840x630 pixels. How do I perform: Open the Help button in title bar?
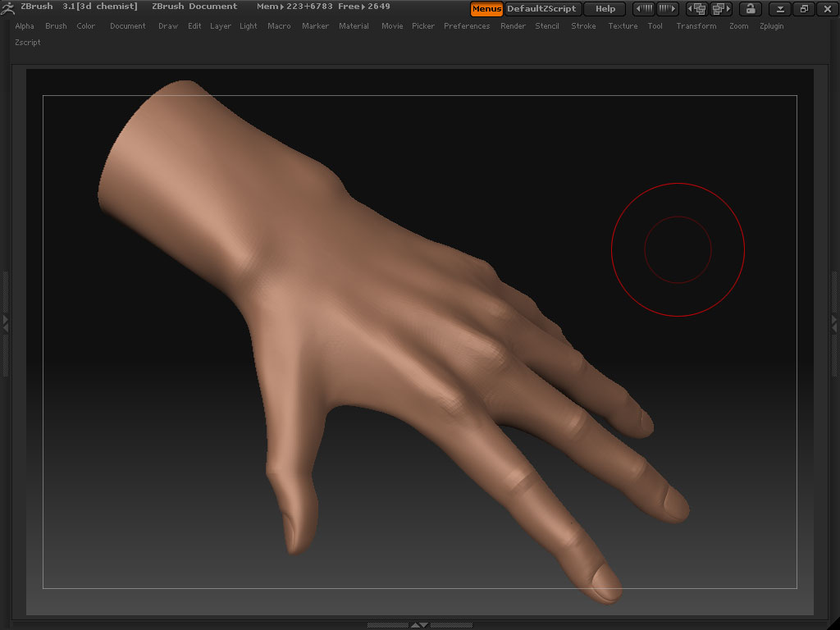pos(605,8)
